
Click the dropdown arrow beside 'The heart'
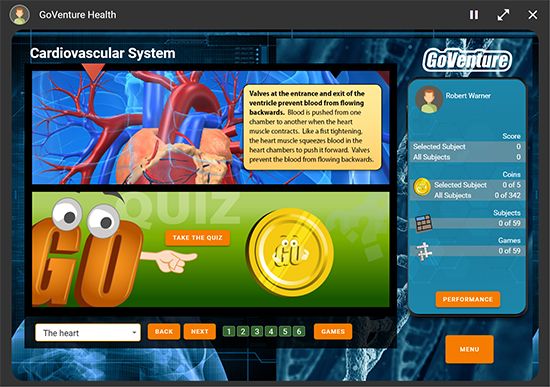click(134, 333)
